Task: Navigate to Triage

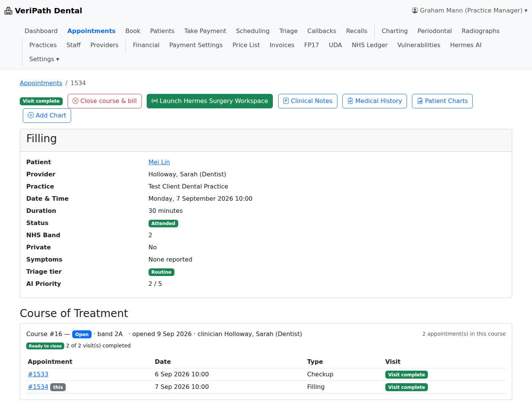Action: coord(288,31)
